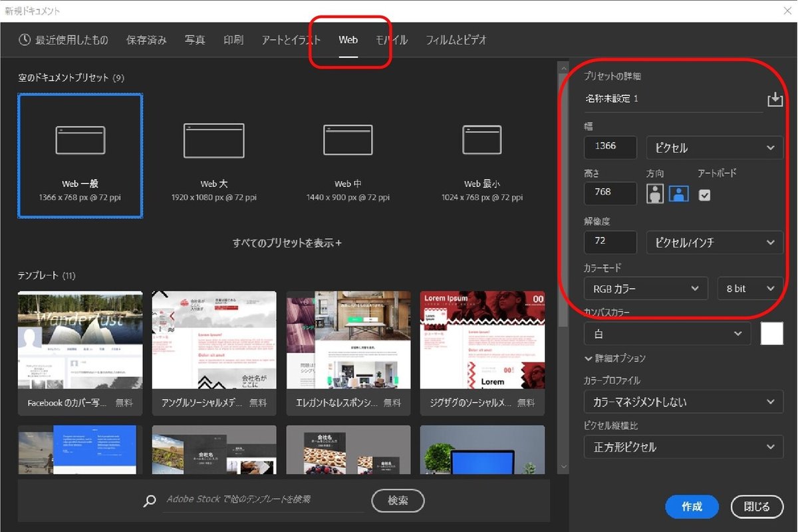The image size is (798, 532).
Task: Click the Adobe Stock search field
Action: [264, 500]
